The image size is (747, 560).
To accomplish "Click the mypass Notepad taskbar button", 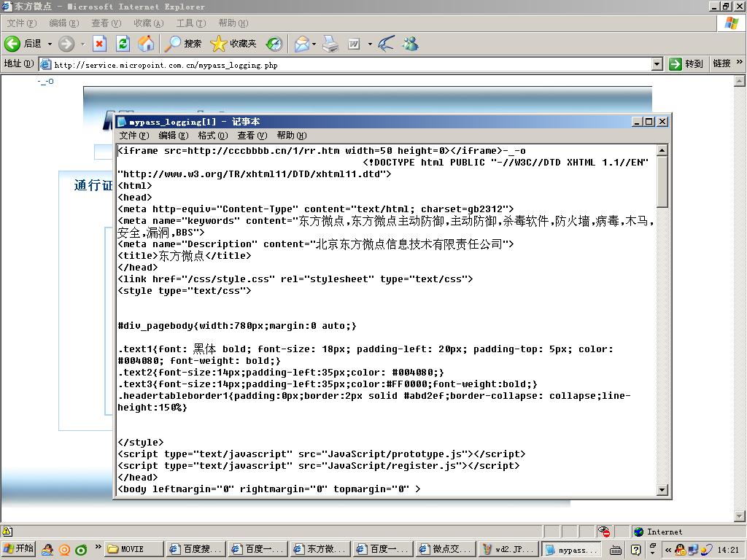I will (572, 550).
